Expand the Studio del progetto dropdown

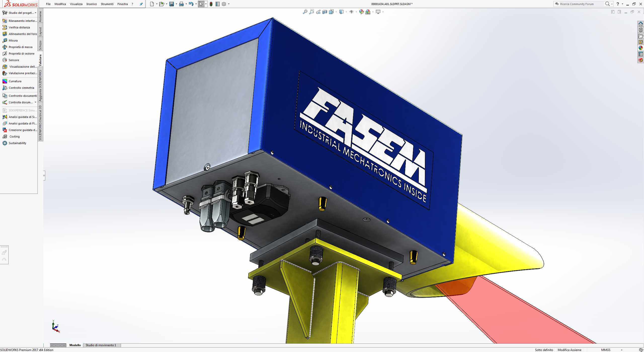[x=35, y=13]
